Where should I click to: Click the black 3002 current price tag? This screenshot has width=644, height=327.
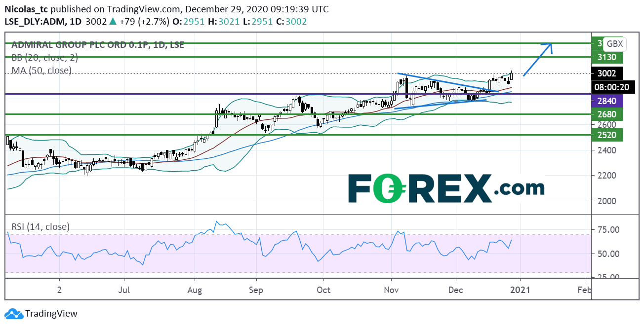click(x=606, y=73)
